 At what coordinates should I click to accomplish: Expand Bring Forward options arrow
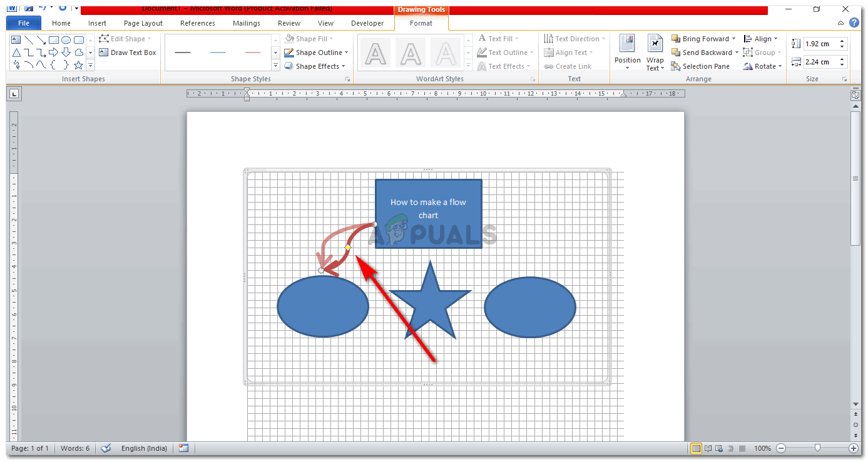tap(734, 39)
